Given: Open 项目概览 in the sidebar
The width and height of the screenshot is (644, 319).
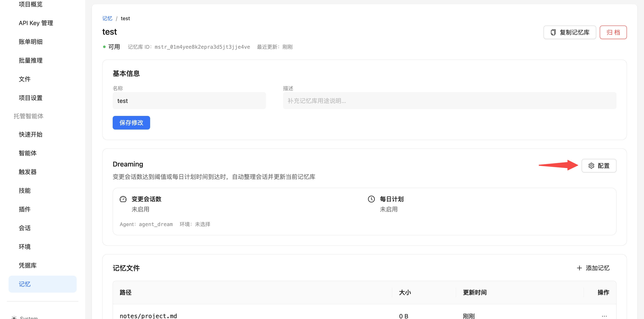Looking at the screenshot, I should pyautogui.click(x=30, y=4).
